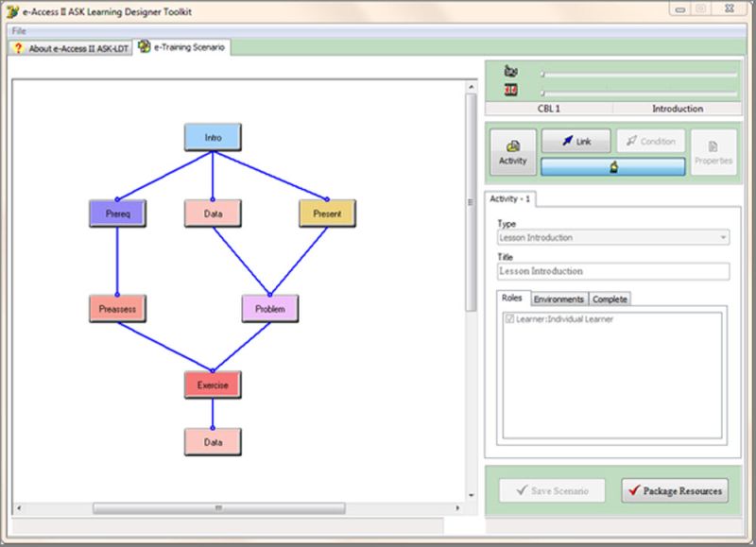Open the Environments tab
Viewport: 756px width, 547px height.
(x=558, y=299)
